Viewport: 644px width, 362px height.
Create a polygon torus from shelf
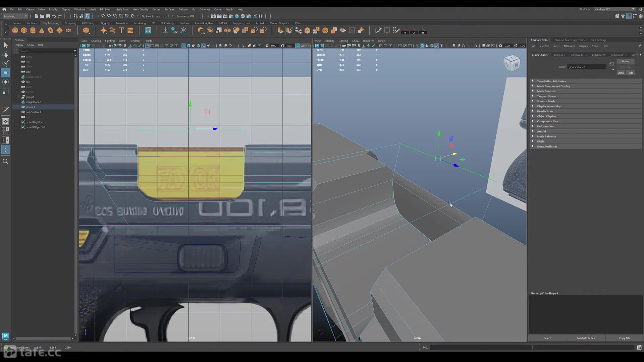click(x=51, y=31)
